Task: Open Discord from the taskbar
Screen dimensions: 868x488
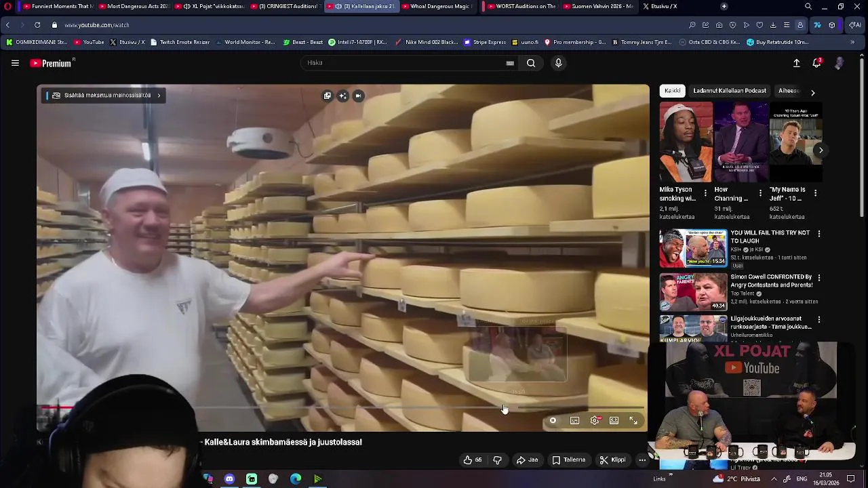Action: pyautogui.click(x=229, y=479)
